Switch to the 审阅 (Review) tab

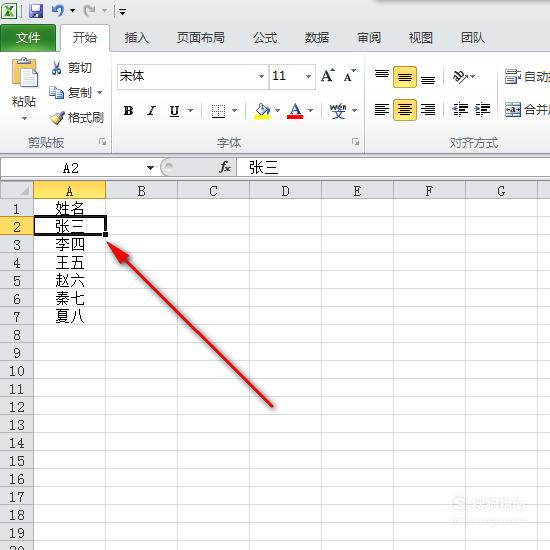[x=369, y=38]
